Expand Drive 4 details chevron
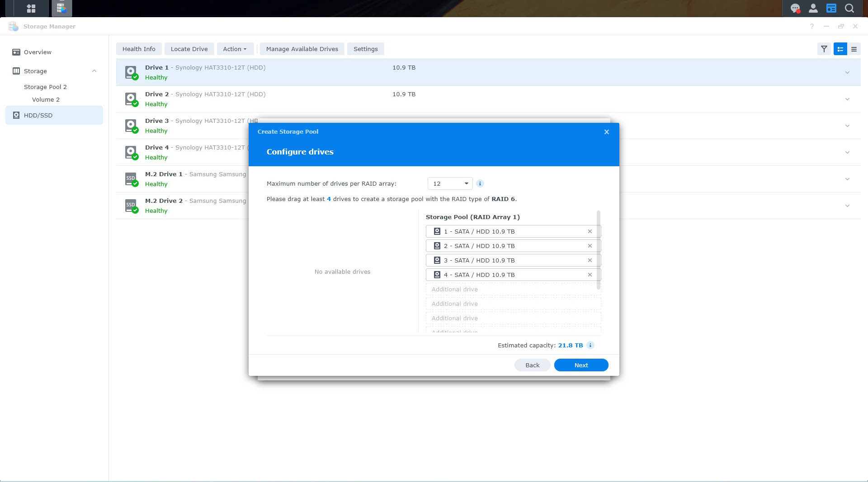This screenshot has width=868, height=482. click(848, 152)
